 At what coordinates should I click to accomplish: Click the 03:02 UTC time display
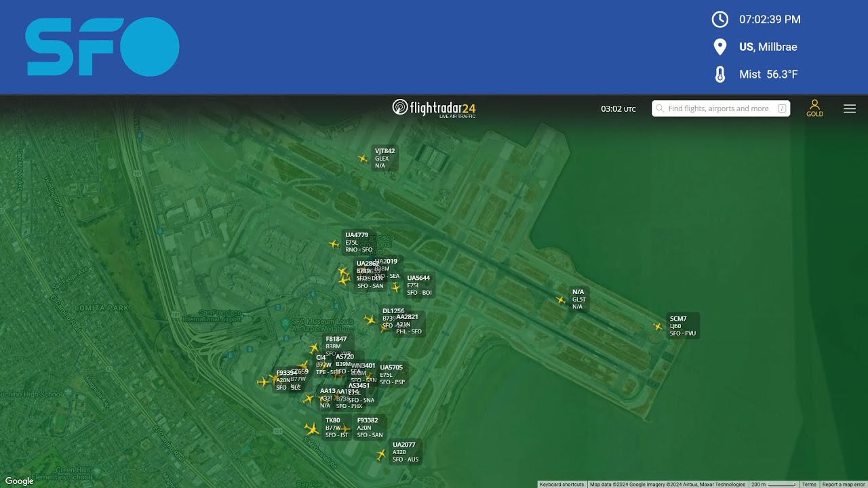tap(618, 109)
